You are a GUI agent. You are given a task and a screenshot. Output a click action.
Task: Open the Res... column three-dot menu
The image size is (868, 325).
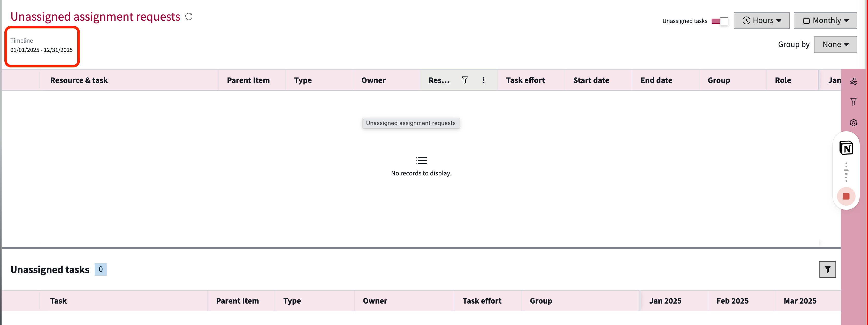[483, 80]
